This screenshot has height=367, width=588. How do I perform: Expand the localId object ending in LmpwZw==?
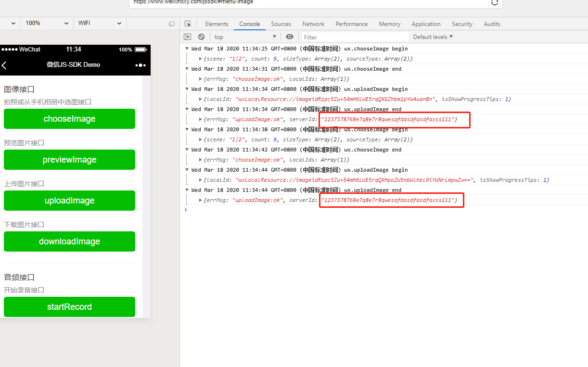point(201,180)
